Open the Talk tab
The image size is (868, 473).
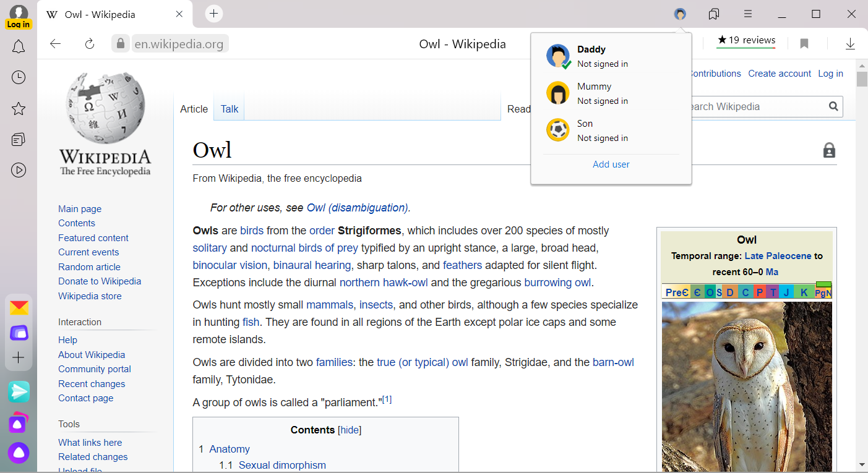click(230, 109)
